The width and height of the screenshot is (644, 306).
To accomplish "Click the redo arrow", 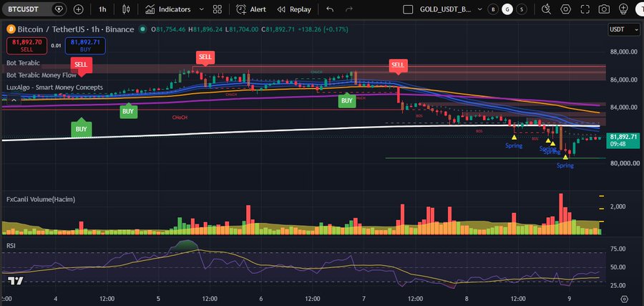I will coord(349,9).
